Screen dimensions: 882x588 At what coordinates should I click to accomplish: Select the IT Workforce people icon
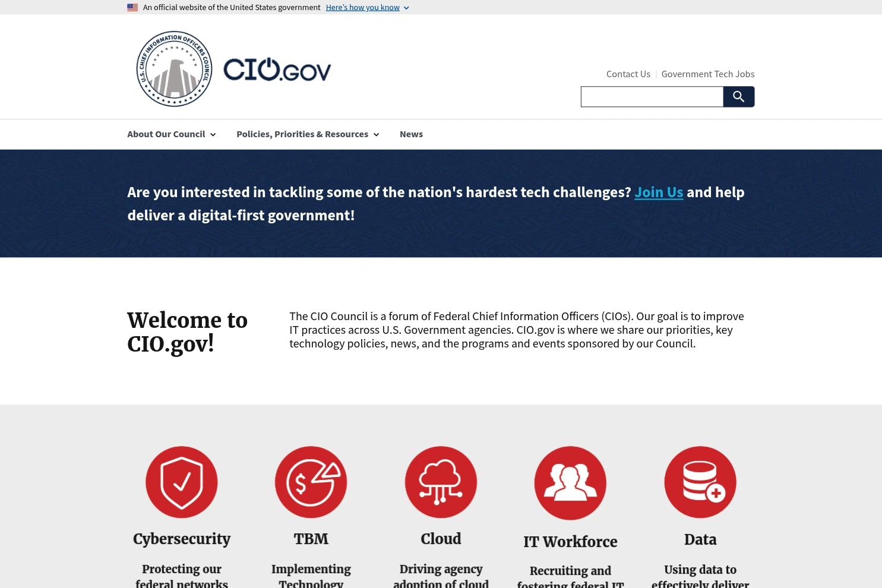click(x=570, y=482)
